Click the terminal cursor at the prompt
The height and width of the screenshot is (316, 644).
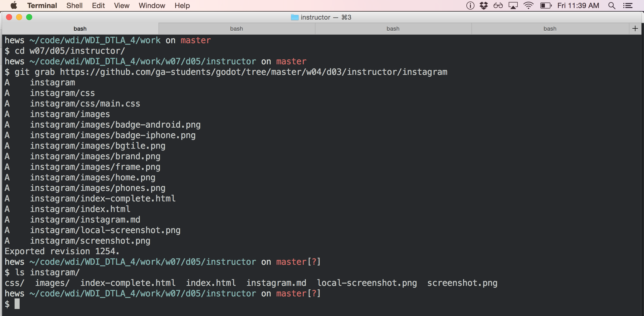click(x=17, y=304)
